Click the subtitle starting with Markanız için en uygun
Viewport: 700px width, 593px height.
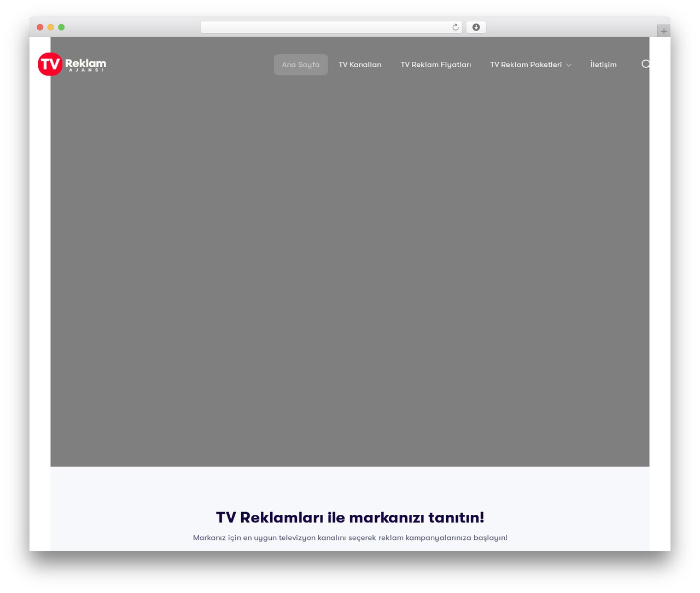click(x=350, y=538)
